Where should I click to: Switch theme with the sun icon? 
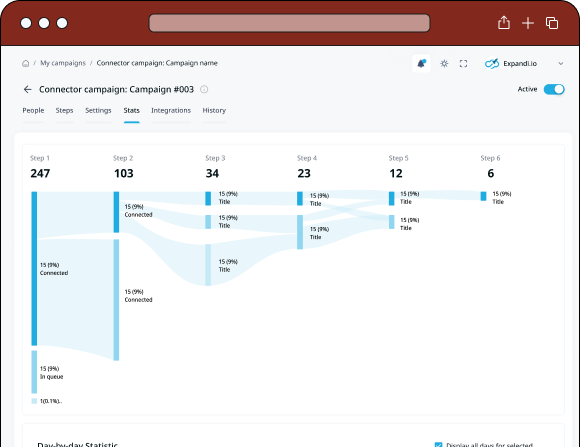(x=444, y=64)
